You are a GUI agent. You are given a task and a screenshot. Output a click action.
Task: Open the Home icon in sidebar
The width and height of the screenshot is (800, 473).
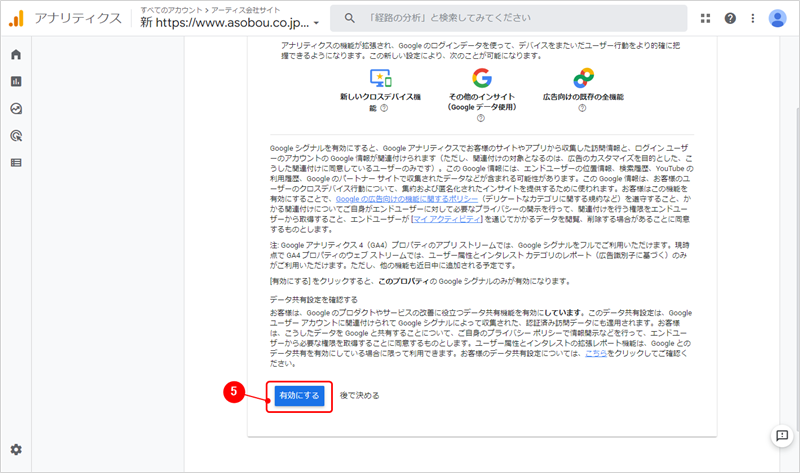pos(16,55)
